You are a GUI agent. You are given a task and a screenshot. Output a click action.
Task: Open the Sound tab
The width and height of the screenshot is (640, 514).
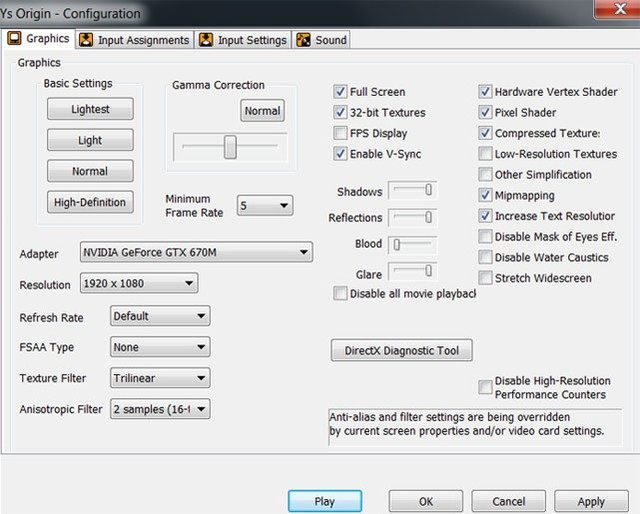pos(330,40)
